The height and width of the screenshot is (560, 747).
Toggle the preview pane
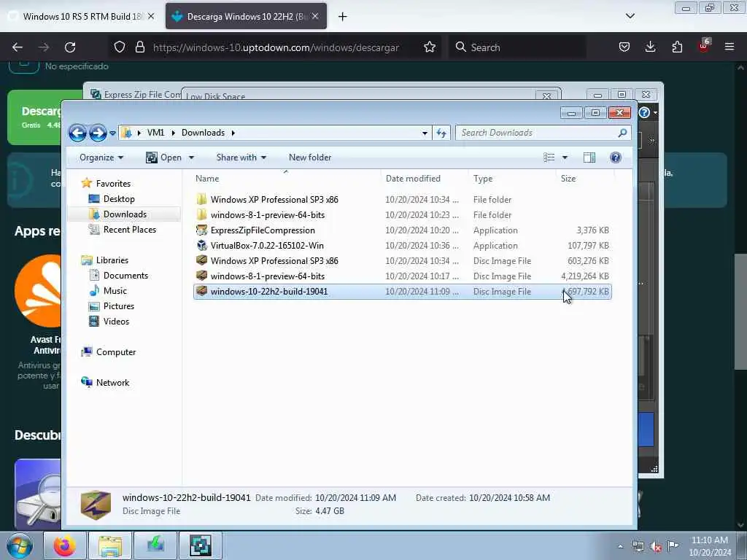tap(589, 157)
